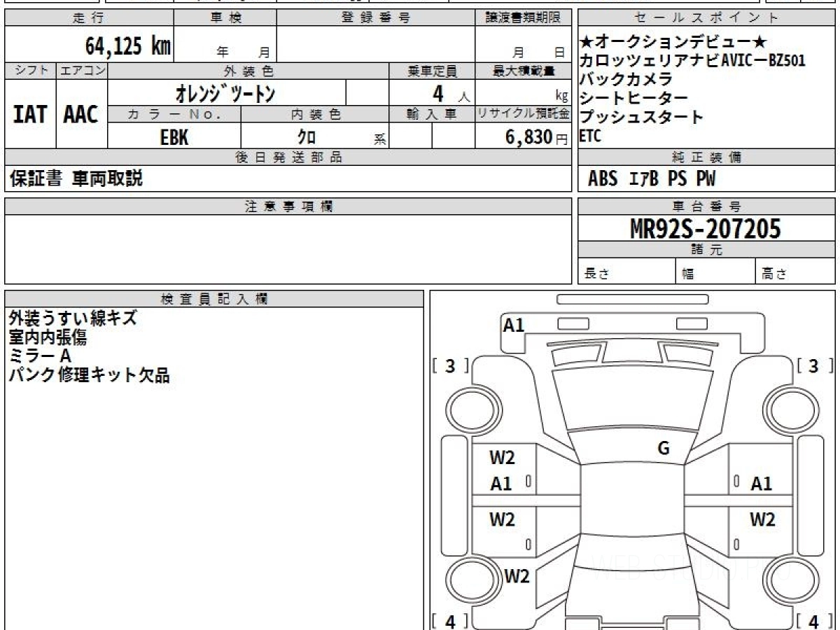840x630 pixels.
Task: Click the seating capacity 4 人
Action: click(451, 94)
